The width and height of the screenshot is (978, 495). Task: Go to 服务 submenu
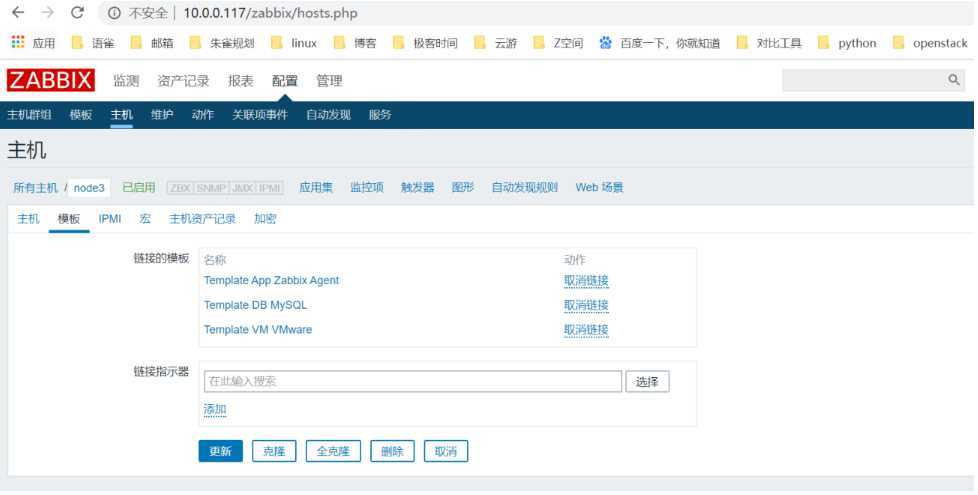(x=380, y=115)
